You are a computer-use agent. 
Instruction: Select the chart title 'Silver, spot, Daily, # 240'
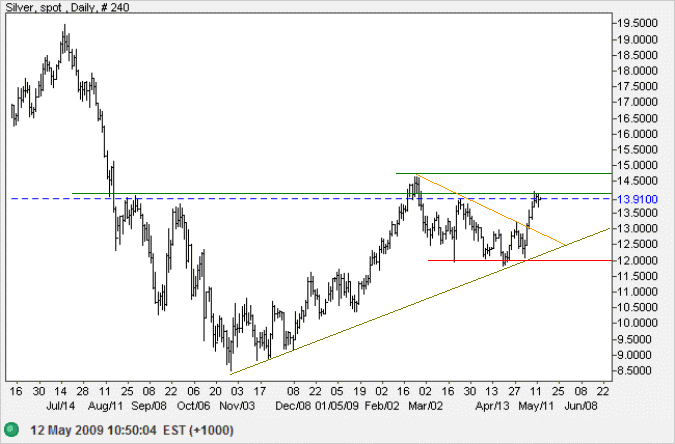67,7
